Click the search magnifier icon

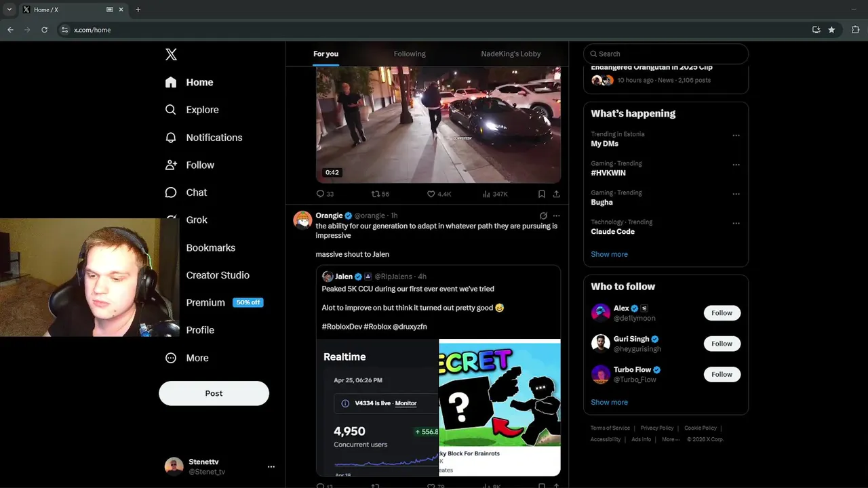click(x=594, y=54)
